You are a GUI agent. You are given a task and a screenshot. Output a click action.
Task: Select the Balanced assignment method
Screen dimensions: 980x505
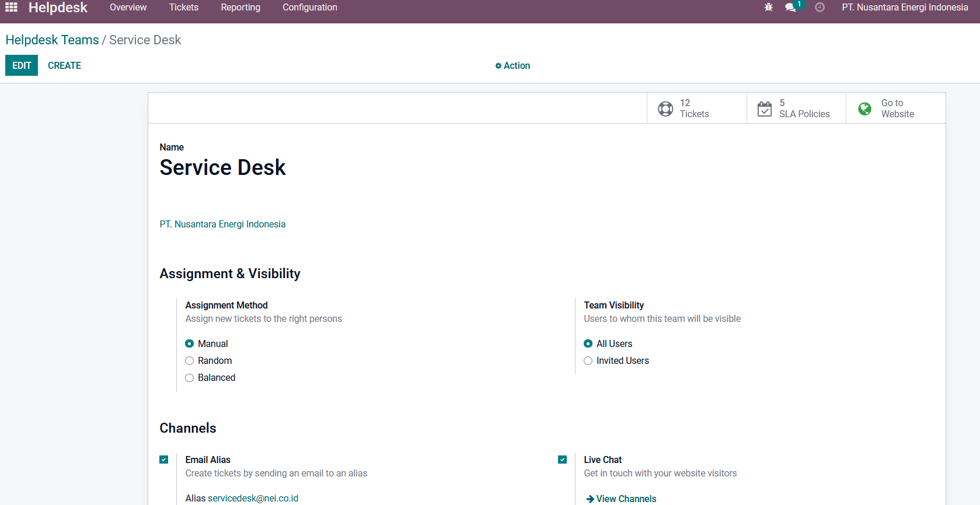tap(190, 378)
